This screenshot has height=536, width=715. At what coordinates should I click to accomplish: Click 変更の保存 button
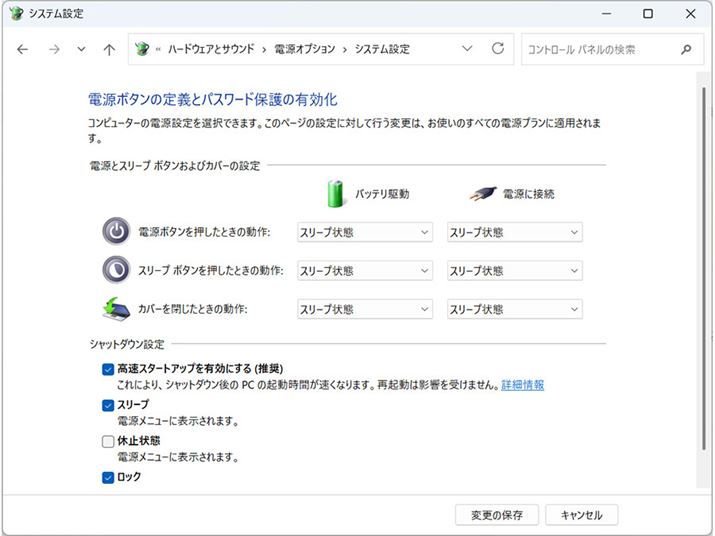(497, 515)
